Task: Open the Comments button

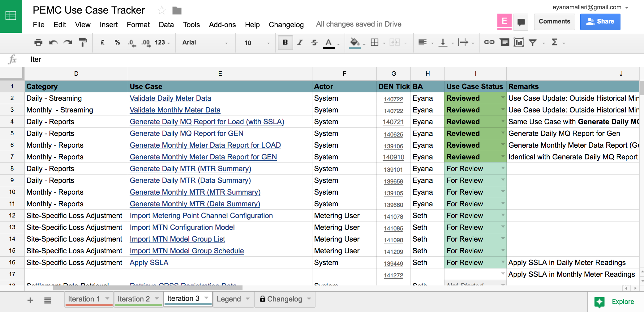Action: click(554, 22)
